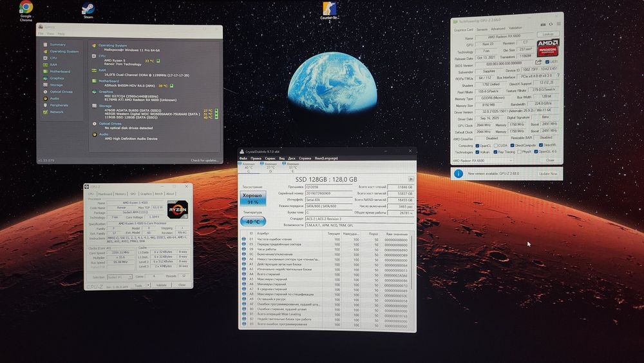Click GPU-Z screenshot camera icon
This screenshot has width=644, height=363.
click(543, 25)
